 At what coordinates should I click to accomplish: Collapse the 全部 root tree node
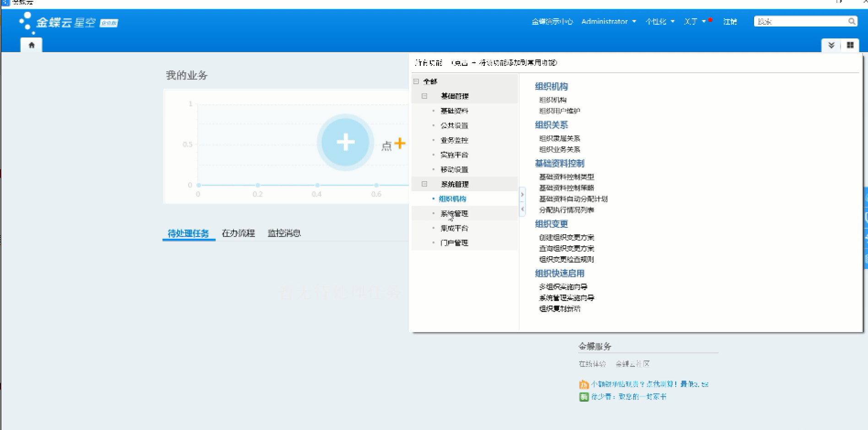416,81
